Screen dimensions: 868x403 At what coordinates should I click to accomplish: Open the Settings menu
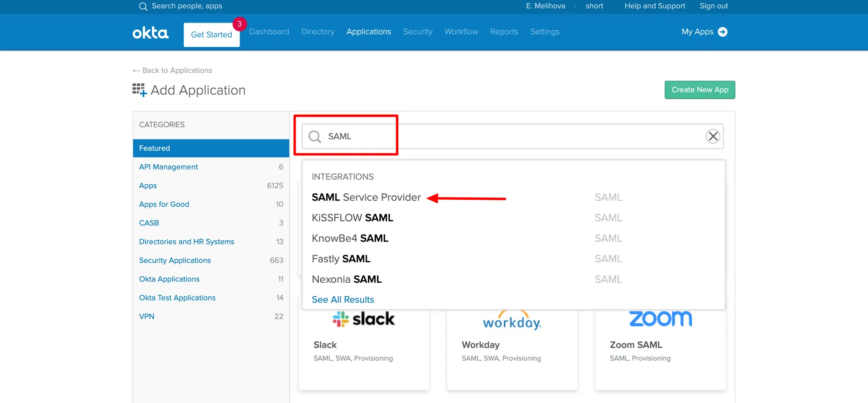click(545, 32)
